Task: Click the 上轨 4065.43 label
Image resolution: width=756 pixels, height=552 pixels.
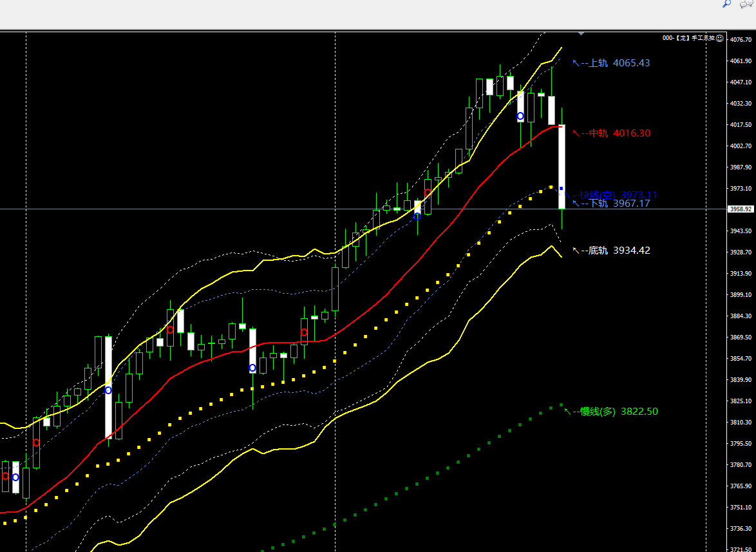Action: pos(619,63)
